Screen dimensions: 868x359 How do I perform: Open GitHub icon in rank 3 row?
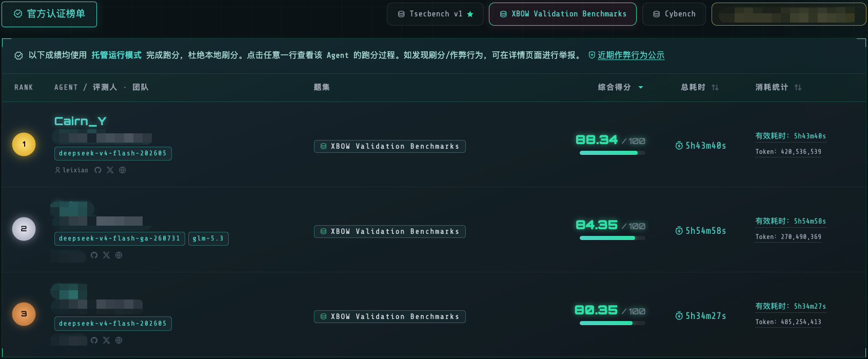pyautogui.click(x=94, y=341)
